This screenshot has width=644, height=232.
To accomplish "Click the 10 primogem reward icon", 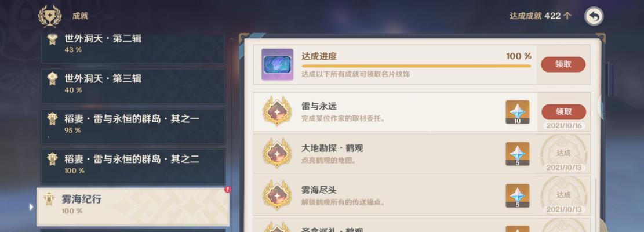I will (x=518, y=112).
